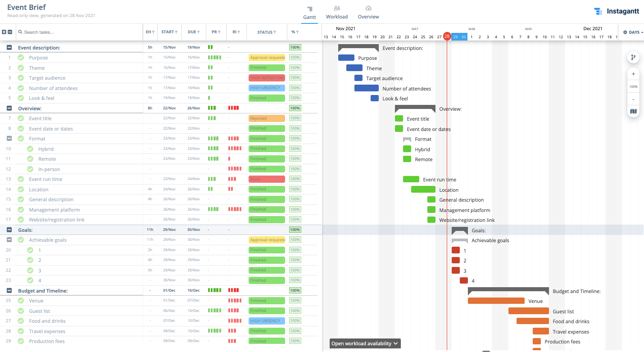Click the Search tasks input field
644x352 pixels.
click(79, 32)
